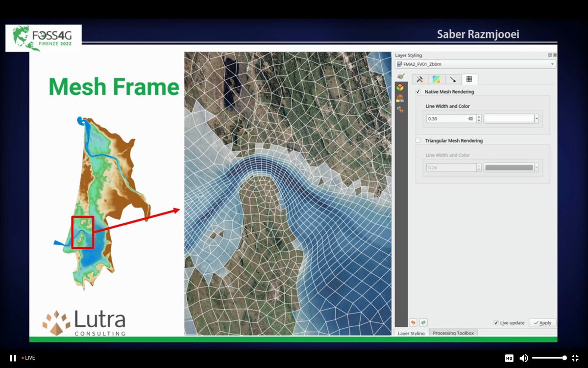Click the Saber Razmjooei speaker name

pyautogui.click(x=478, y=35)
